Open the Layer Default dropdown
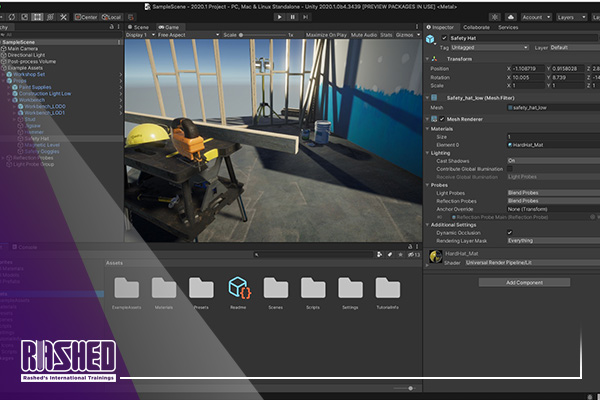Image resolution: width=600 pixels, height=400 pixels. [575, 47]
